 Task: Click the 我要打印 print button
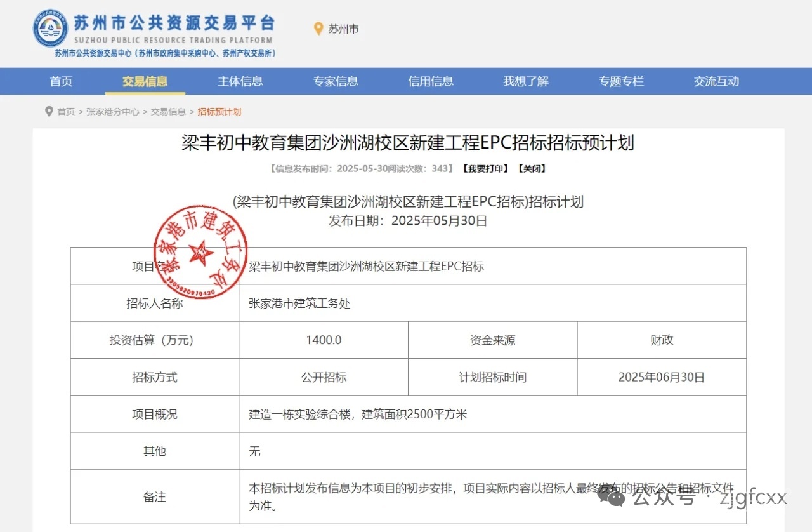click(485, 169)
